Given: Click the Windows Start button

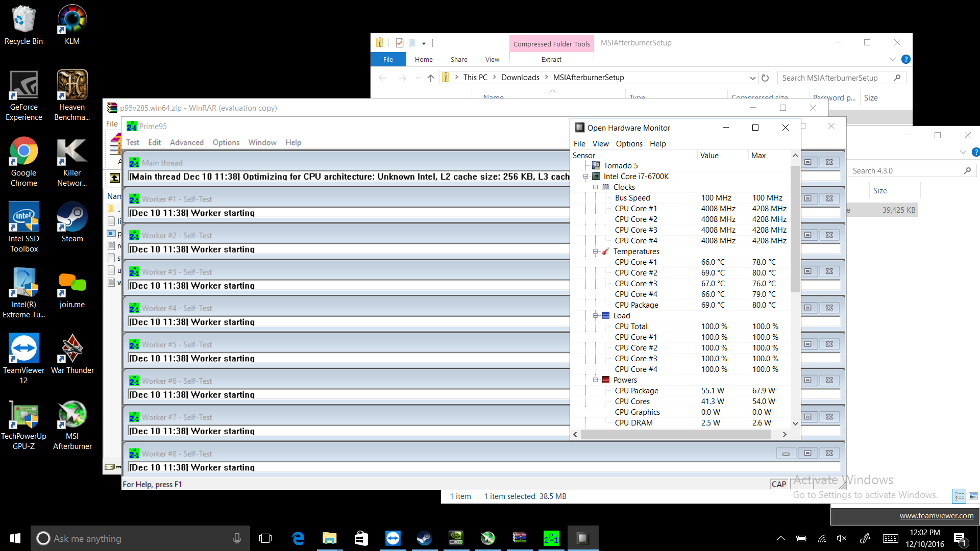Looking at the screenshot, I should coord(15,538).
